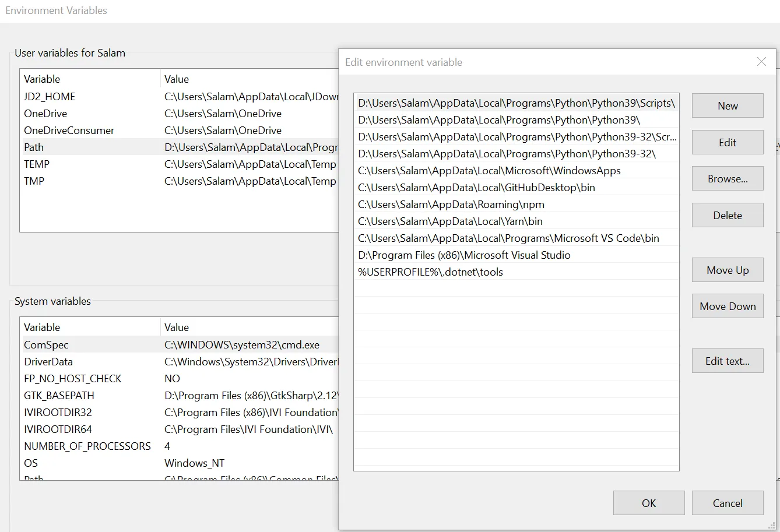Select the path entry ending in Python\Python39\
Image resolution: width=780 pixels, height=532 pixels.
pyautogui.click(x=517, y=120)
